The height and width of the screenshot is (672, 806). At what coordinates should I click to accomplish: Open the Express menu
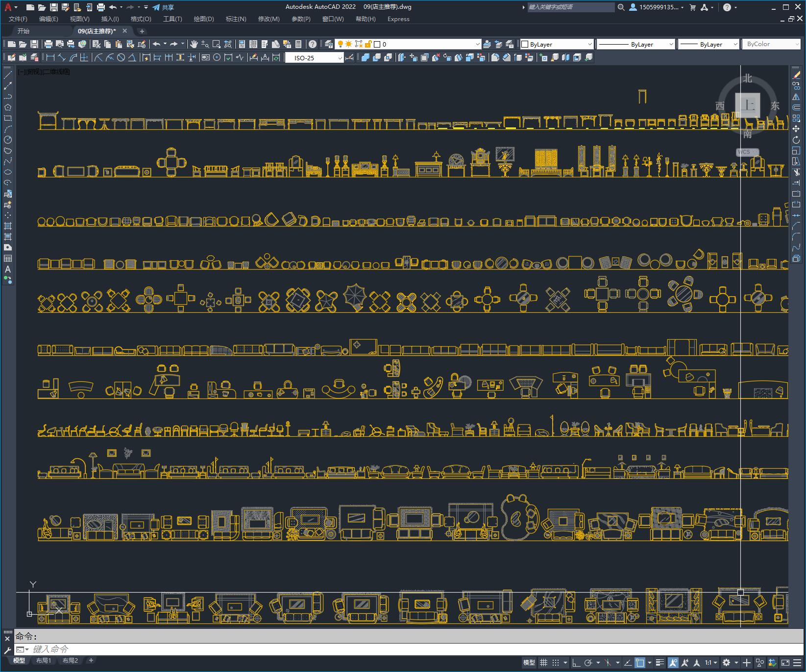click(x=398, y=19)
